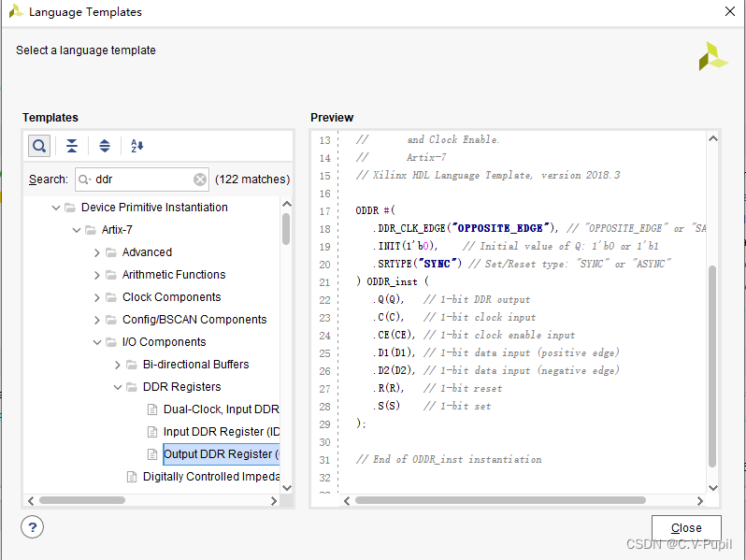Click the DDR Registers folder icon
Screen dimensions: 746x560
(132, 387)
